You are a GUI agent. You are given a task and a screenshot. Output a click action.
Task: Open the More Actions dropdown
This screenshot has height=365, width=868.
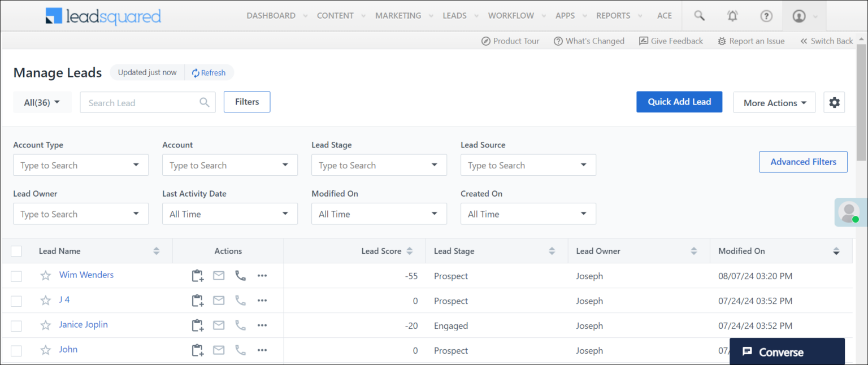coord(774,102)
